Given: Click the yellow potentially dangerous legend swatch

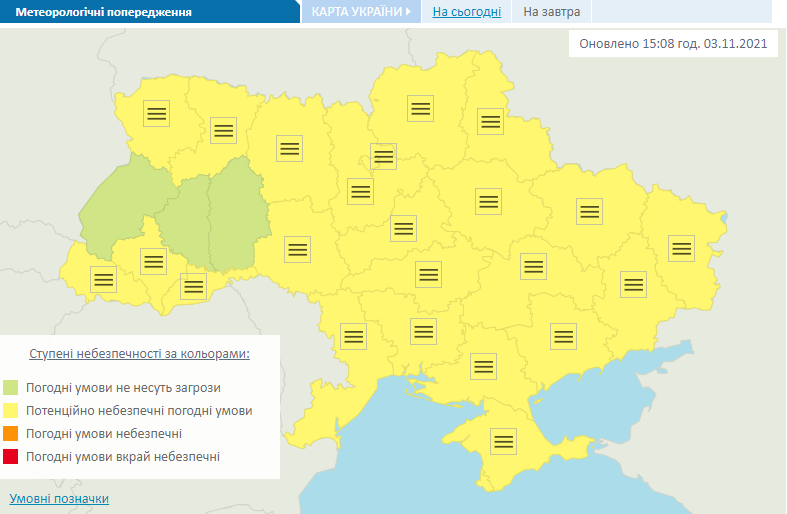Looking at the screenshot, I should tap(11, 411).
